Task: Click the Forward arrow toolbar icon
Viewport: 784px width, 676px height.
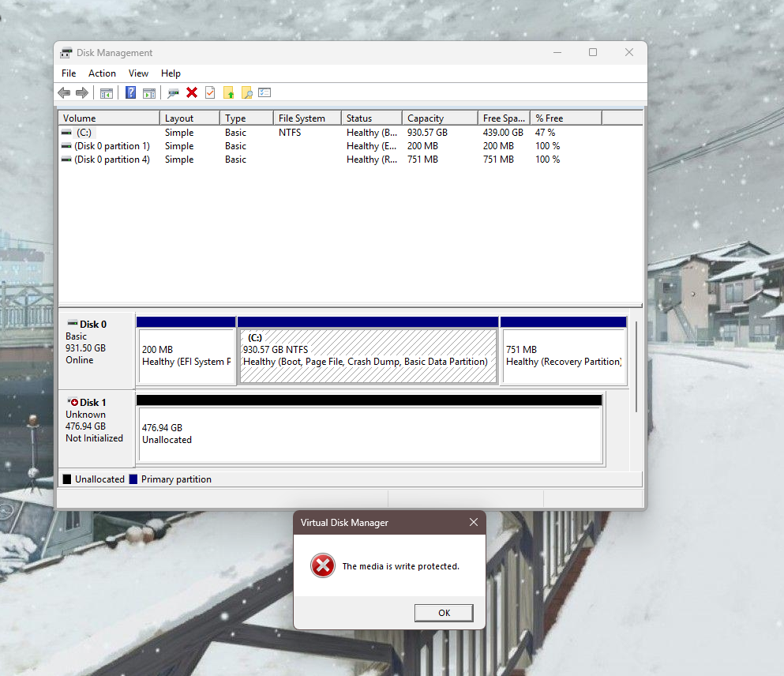Action: 81,93
